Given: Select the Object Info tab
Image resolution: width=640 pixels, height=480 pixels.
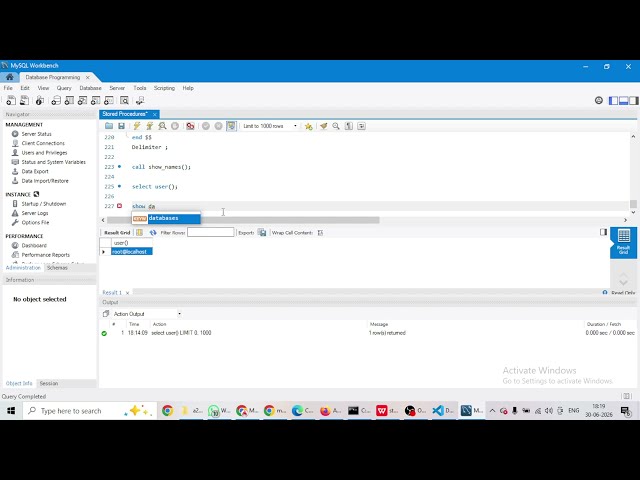Looking at the screenshot, I should 19,383.
